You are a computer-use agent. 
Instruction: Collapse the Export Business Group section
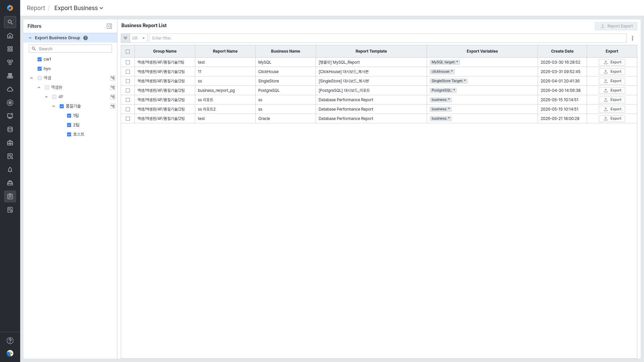30,38
